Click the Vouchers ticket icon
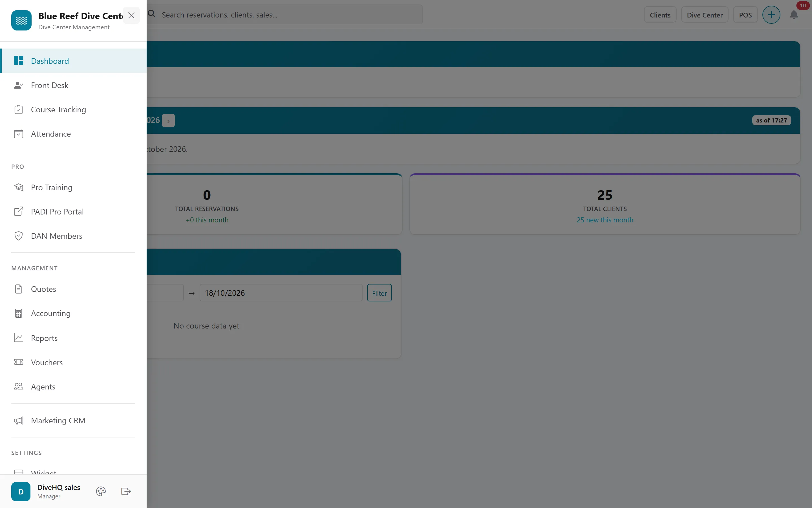 [x=19, y=362]
